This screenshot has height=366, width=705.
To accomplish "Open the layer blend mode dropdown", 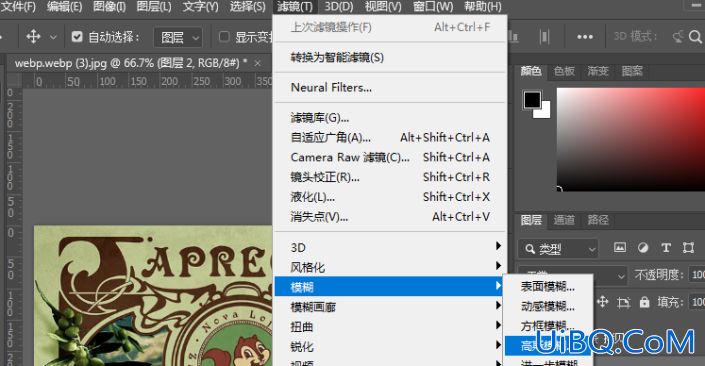I will [x=610, y=275].
